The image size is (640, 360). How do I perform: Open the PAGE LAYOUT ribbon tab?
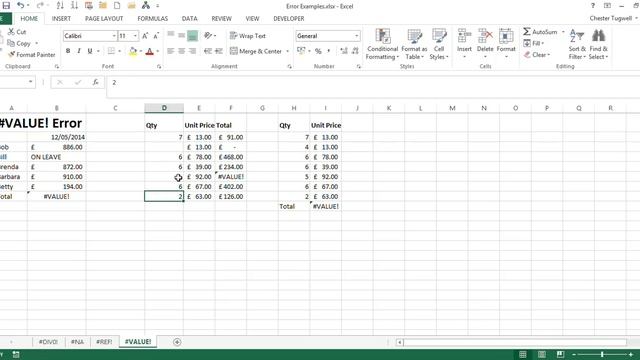coord(104,18)
